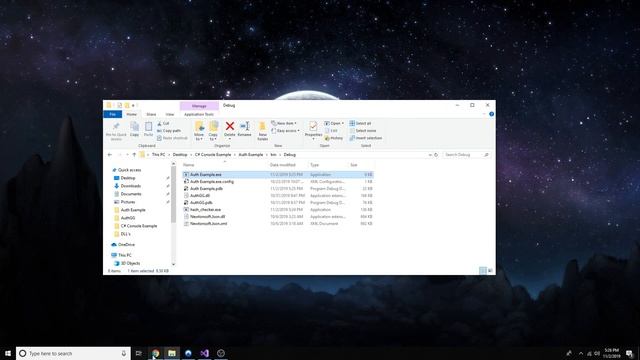640x360 pixels.
Task: Click Select all in ribbon
Action: (x=360, y=123)
